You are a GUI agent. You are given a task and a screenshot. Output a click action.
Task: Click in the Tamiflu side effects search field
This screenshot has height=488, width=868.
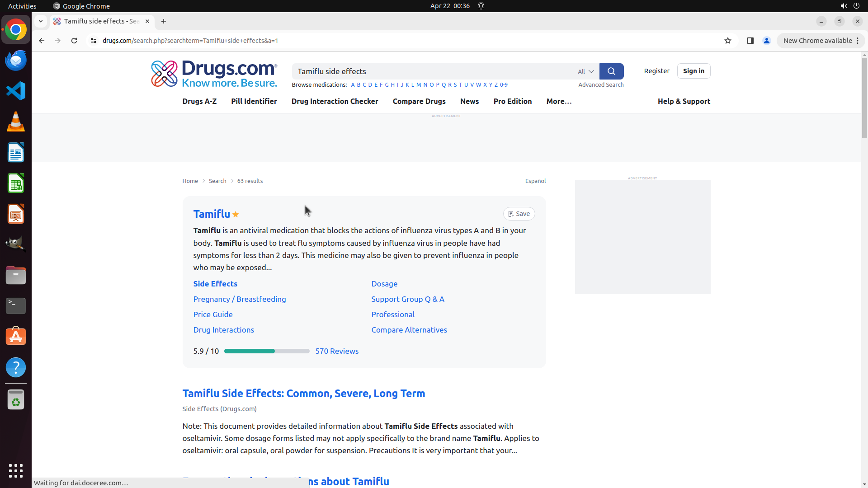click(429, 71)
